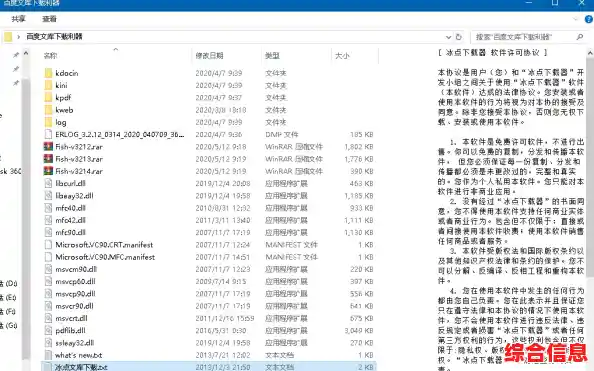Click the Microsoft.VC90.CRT.manifest file icon
Viewport: 594px width, 371px height.
point(48,244)
